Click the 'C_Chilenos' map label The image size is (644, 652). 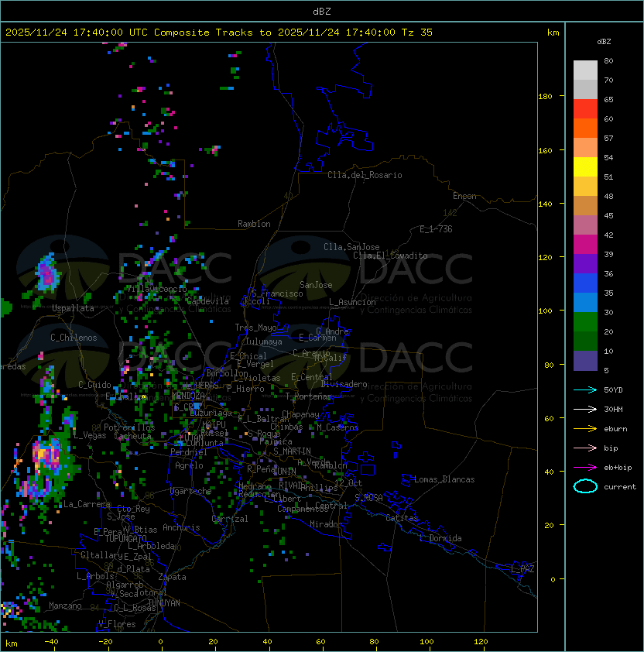pos(74,338)
